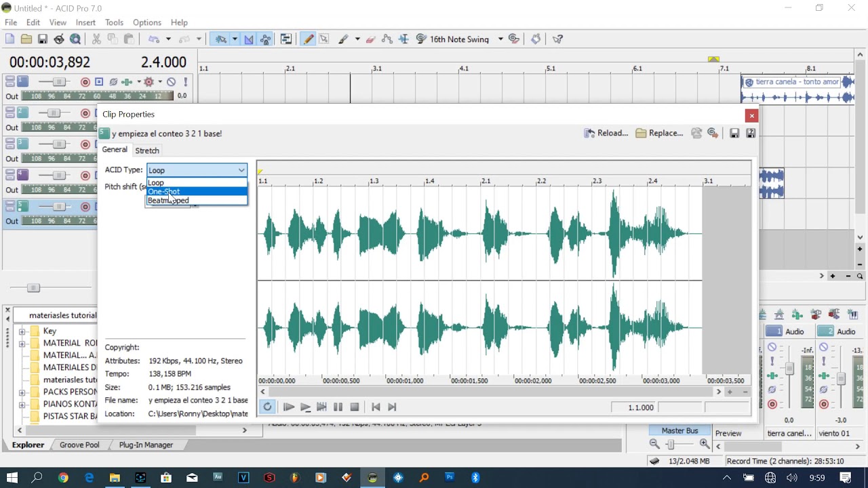The height and width of the screenshot is (488, 868).
Task: Click the What's This help icon
Action: [558, 39]
